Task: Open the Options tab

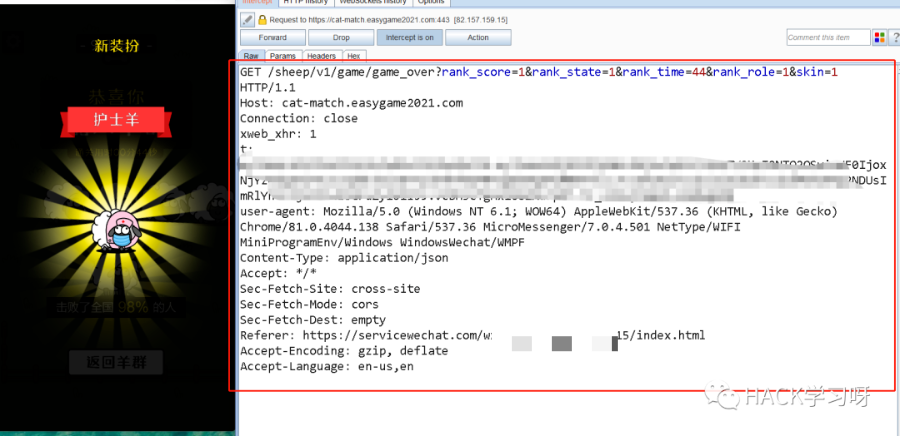Action: [431, 2]
